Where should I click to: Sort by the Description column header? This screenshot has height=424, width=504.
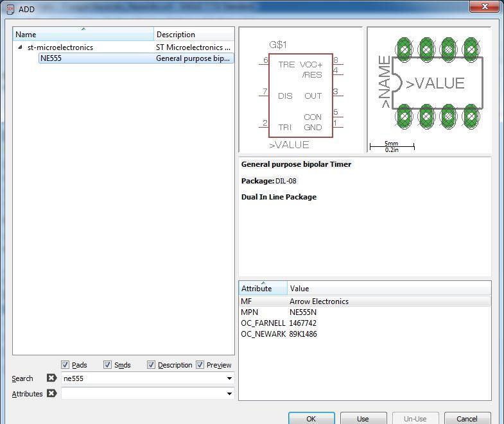coord(194,34)
